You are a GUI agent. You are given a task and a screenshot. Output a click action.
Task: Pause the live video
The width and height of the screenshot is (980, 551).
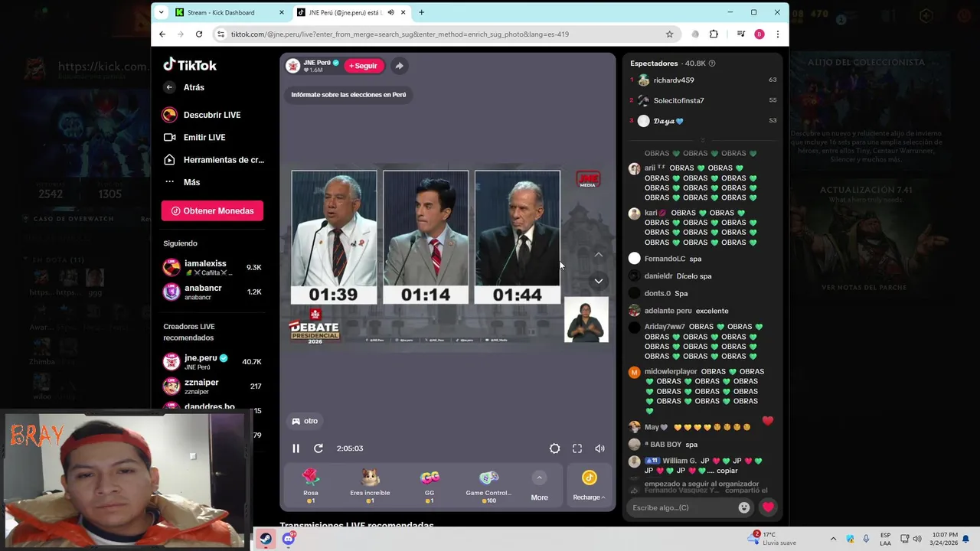[x=296, y=448]
